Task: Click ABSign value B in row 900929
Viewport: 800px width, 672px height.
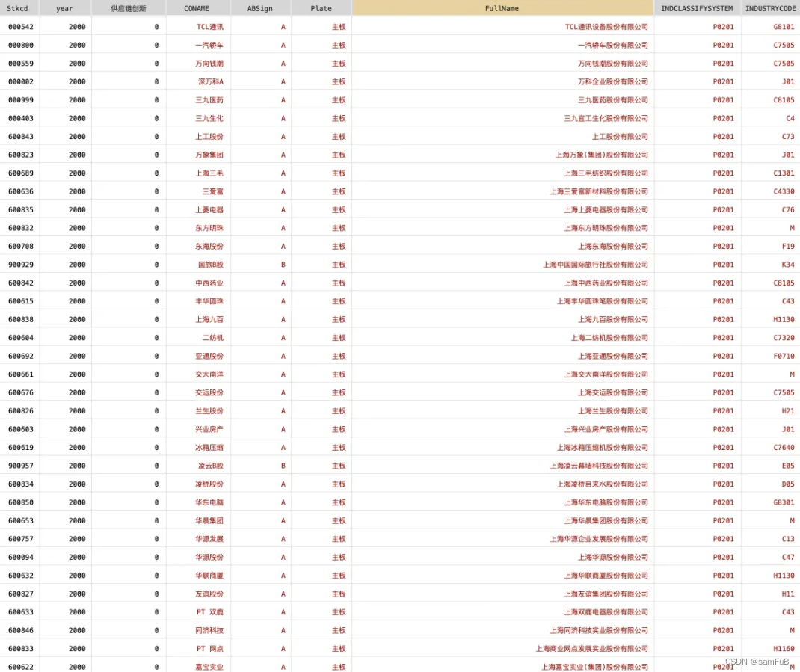Action: (x=283, y=265)
